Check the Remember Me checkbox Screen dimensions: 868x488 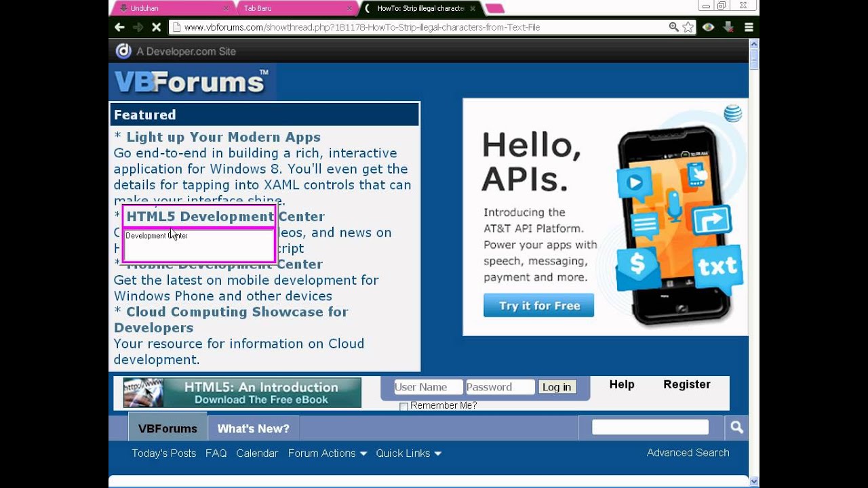[x=403, y=406]
